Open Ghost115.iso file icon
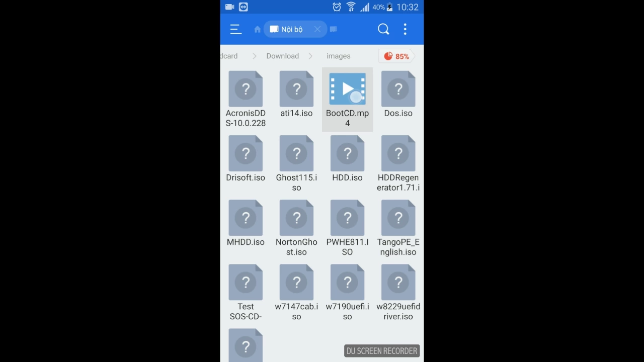The height and width of the screenshot is (362, 644). (x=296, y=153)
